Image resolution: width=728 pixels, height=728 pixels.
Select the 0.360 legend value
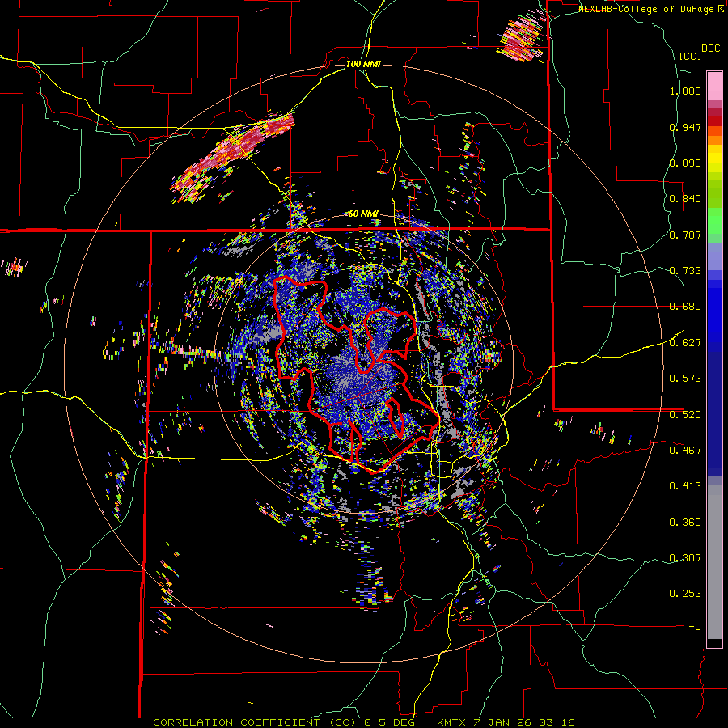[x=685, y=523]
